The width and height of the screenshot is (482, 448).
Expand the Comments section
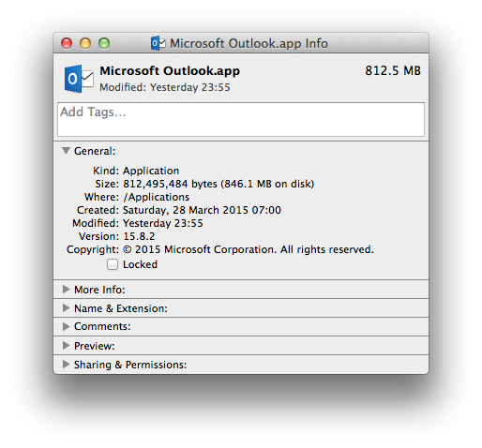click(x=66, y=326)
